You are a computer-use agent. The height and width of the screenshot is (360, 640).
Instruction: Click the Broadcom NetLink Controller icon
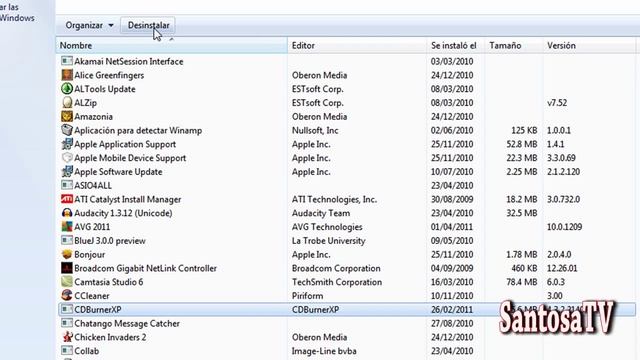[67, 268]
